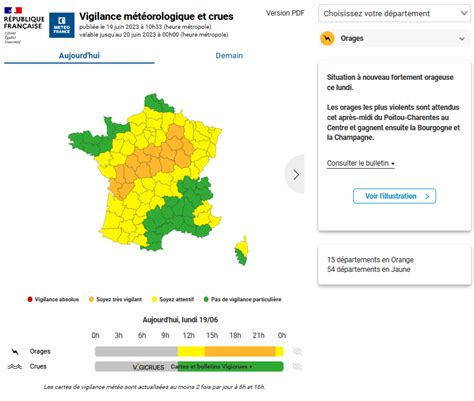Open the Choisissez votre département dropdown
This screenshot has height=401, width=474.
(394, 13)
